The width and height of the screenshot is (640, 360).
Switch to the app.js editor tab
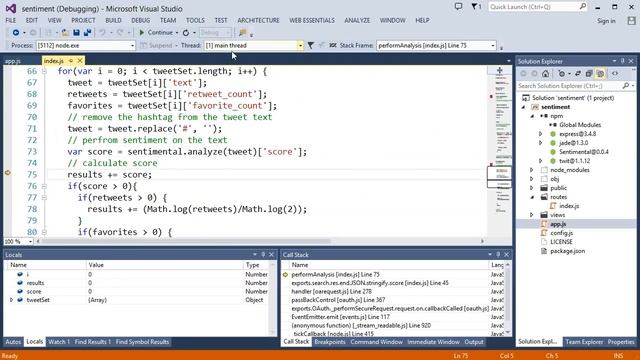tap(13, 61)
